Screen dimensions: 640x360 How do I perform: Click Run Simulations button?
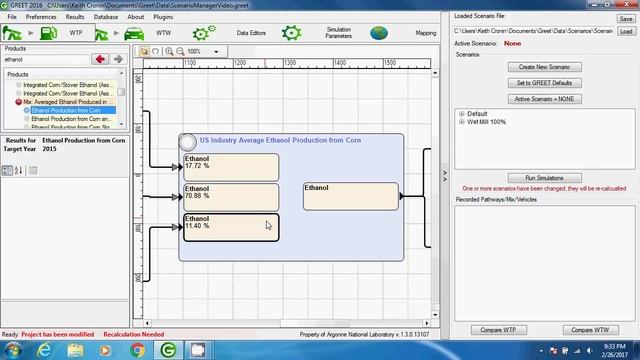pos(544,178)
